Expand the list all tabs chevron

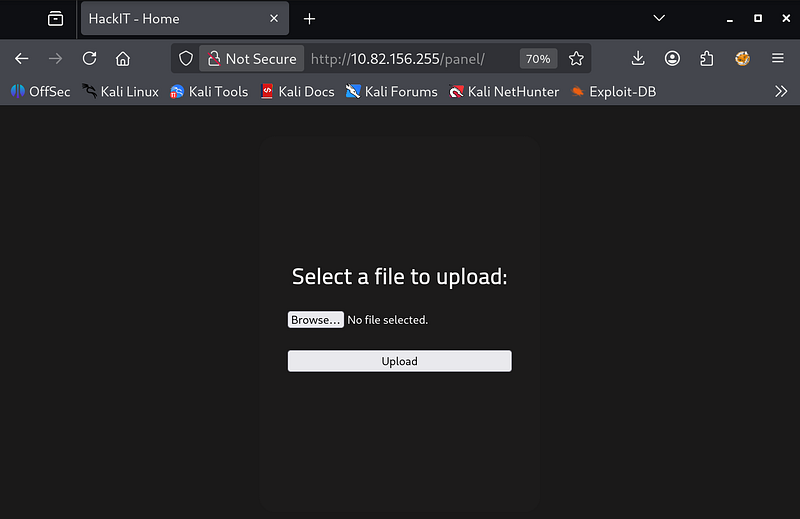659,18
